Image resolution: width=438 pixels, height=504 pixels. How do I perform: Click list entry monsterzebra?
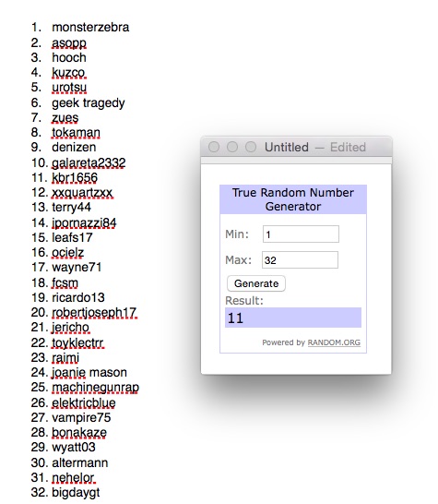point(90,28)
